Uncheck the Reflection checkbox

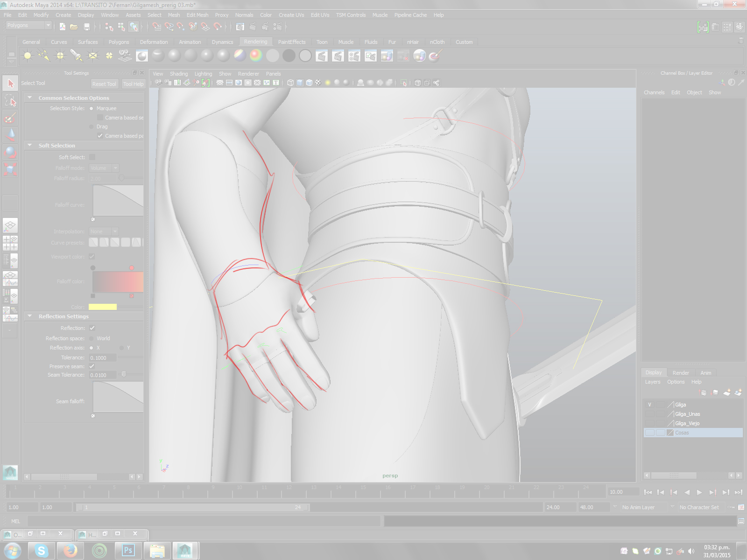pos(92,328)
